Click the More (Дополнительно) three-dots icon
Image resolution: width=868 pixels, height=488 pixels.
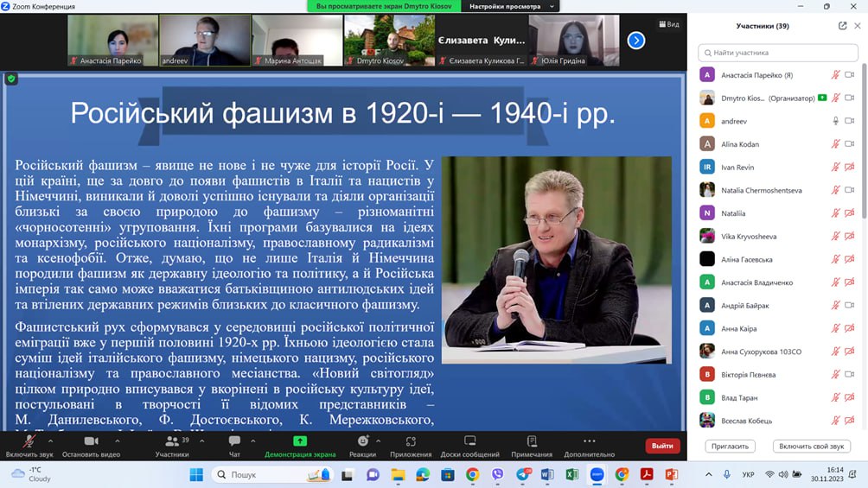(589, 441)
